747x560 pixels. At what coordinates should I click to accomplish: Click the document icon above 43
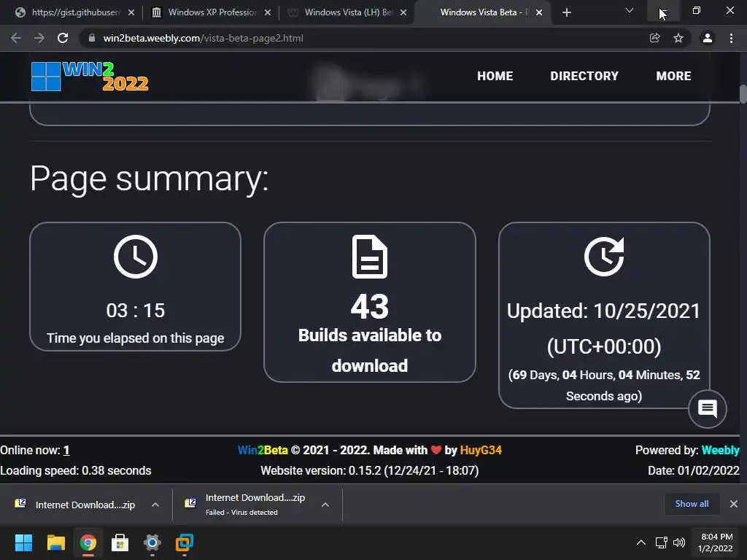tap(370, 256)
